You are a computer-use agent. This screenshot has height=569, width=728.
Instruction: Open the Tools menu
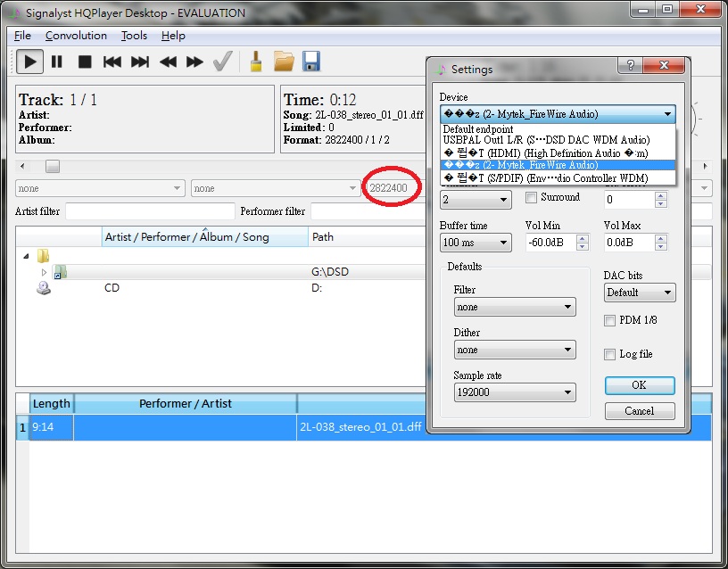coord(134,36)
